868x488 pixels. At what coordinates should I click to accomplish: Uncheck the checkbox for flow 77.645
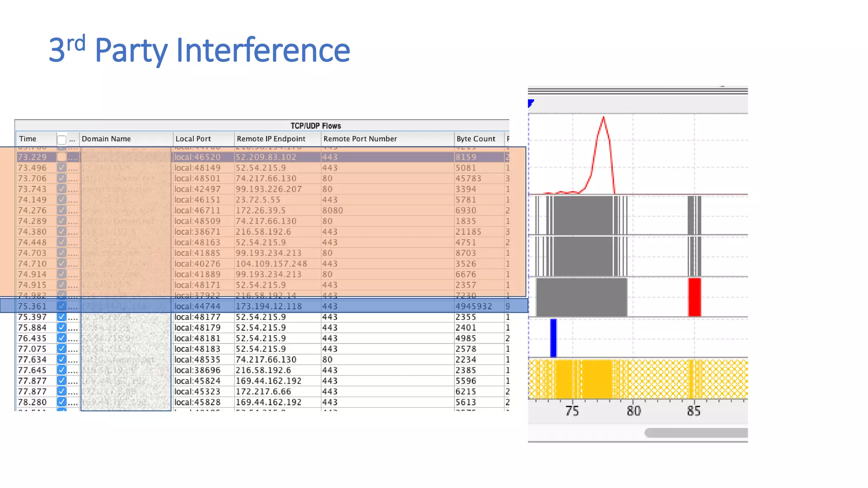coord(61,370)
